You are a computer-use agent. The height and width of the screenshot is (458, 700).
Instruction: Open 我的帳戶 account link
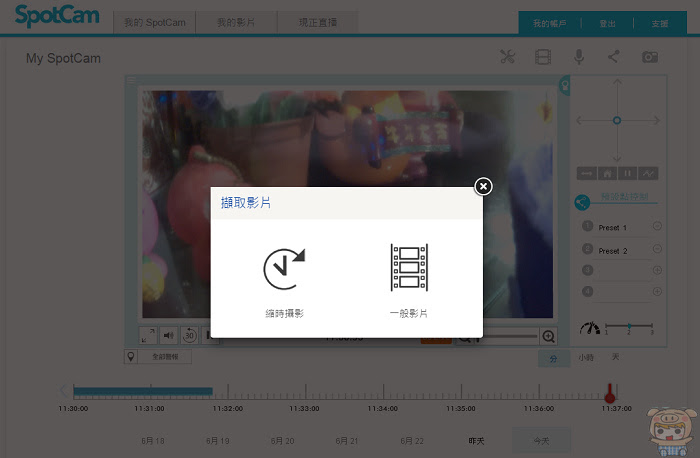click(550, 24)
